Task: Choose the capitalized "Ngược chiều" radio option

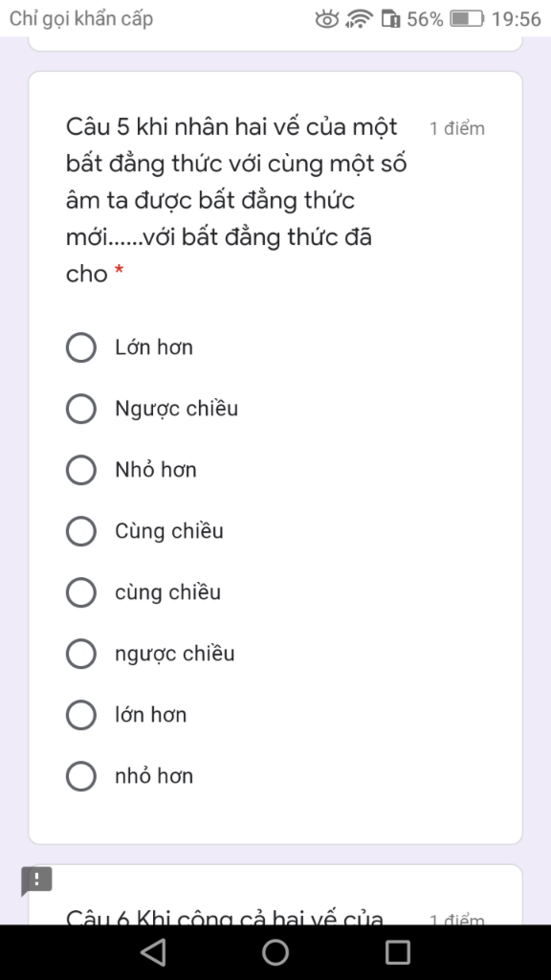Action: (81, 409)
